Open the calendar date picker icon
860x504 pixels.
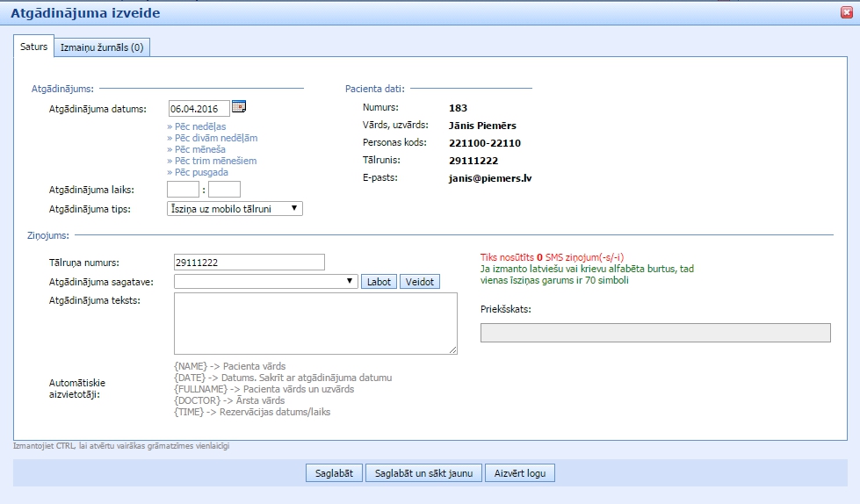pos(239,107)
